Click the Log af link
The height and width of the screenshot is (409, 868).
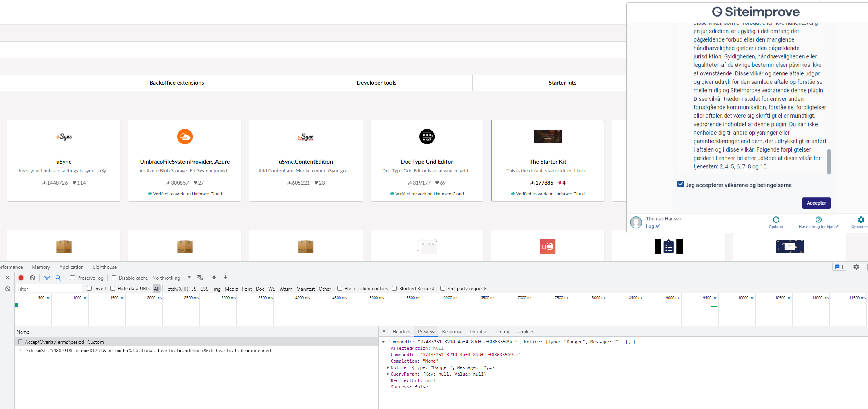coord(653,226)
